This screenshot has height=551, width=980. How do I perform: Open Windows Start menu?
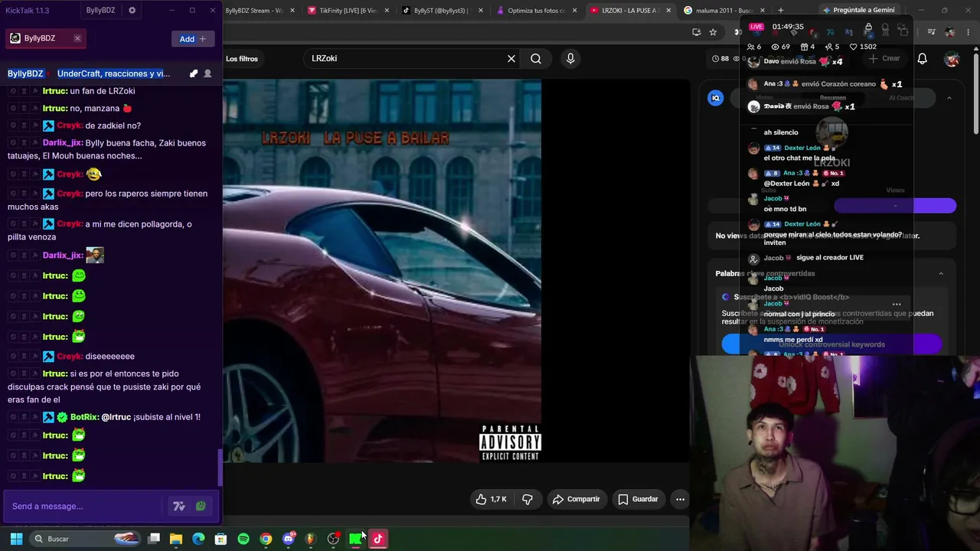coord(15,539)
